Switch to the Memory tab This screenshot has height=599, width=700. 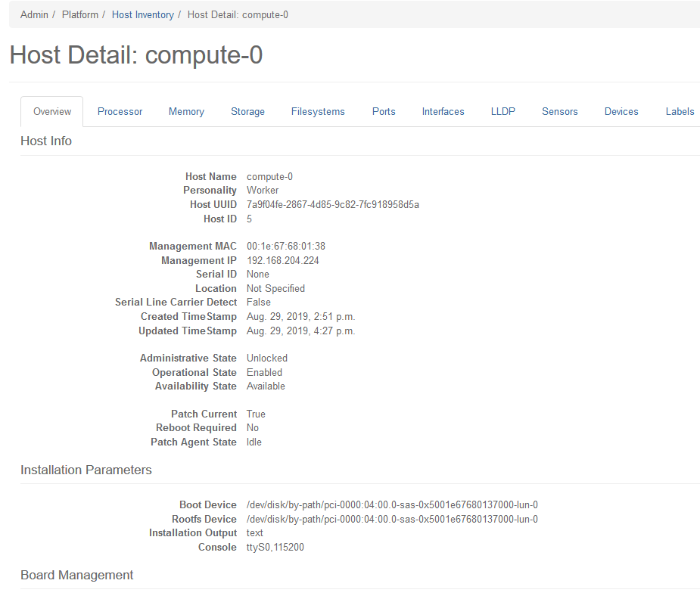(x=186, y=111)
